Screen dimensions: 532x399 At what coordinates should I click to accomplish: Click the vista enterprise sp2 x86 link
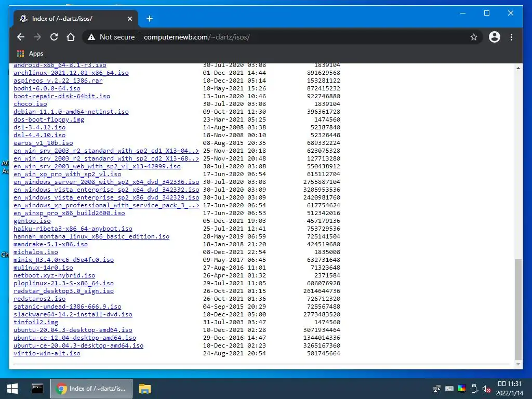click(x=106, y=197)
